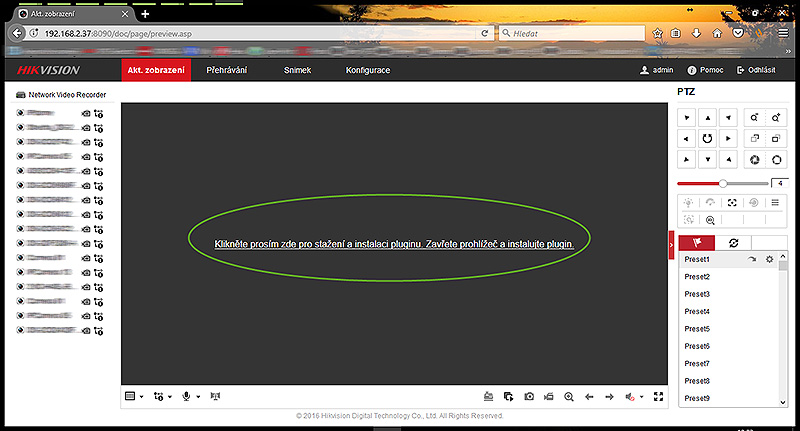
Task: Start recording all channels
Action: pyautogui.click(x=549, y=396)
